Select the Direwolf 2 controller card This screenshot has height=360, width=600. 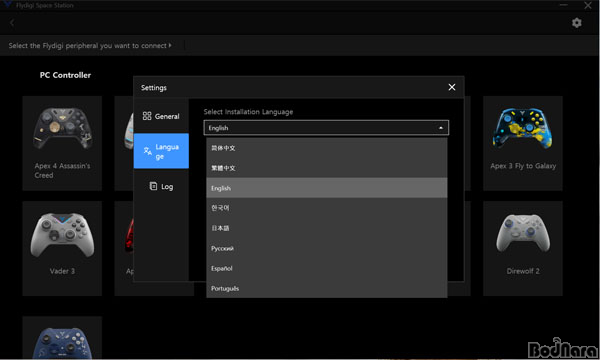(x=523, y=248)
